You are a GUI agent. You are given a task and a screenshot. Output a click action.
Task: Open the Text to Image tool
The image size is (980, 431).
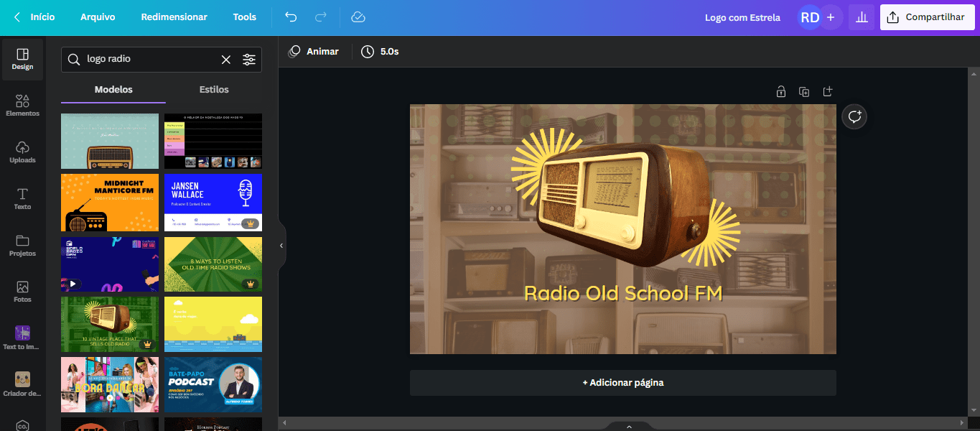pos(22,336)
